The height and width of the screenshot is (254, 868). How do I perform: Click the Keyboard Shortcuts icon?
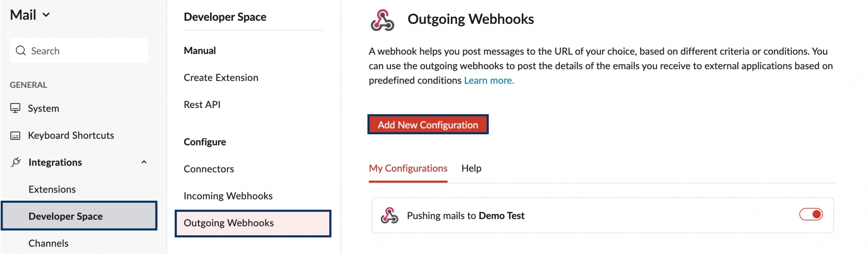[16, 135]
